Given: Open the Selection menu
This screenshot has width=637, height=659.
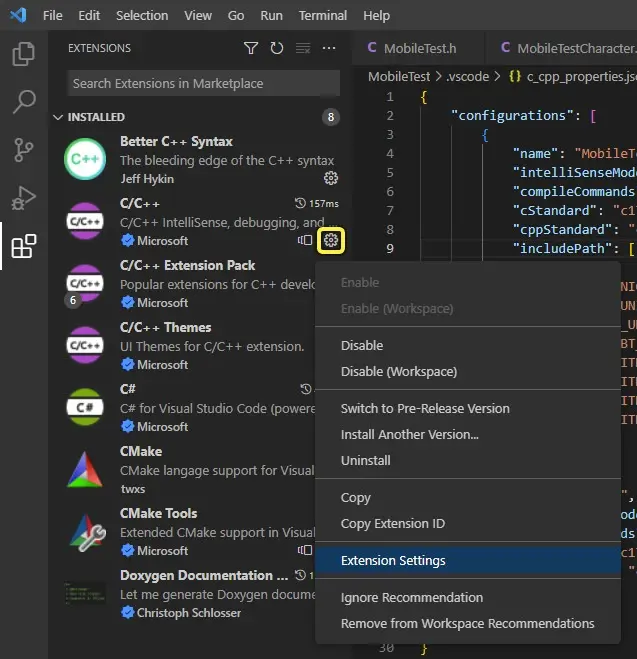Looking at the screenshot, I should click(142, 16).
